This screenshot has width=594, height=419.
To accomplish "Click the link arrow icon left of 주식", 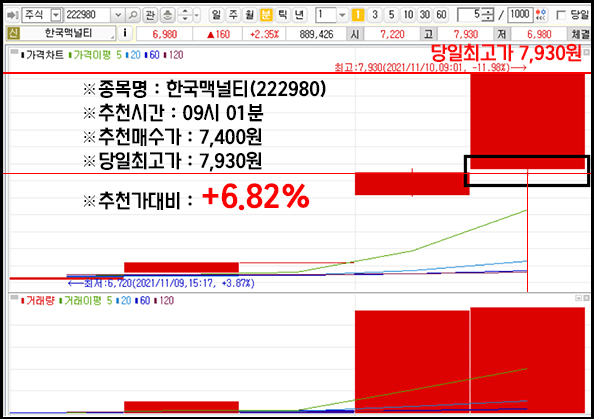I will (x=13, y=15).
